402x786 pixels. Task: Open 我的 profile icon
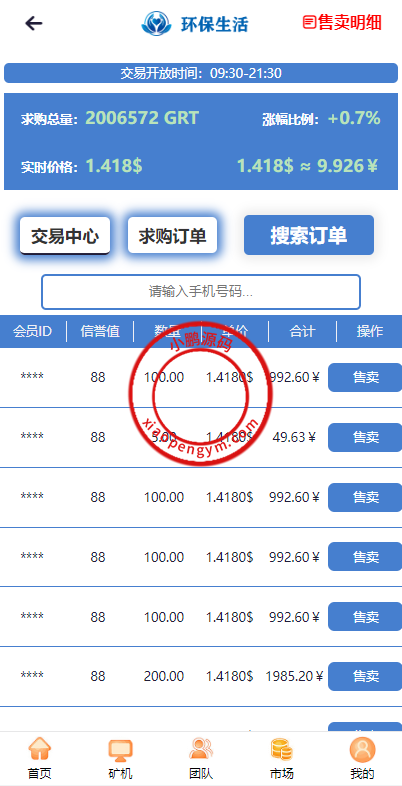tap(362, 749)
